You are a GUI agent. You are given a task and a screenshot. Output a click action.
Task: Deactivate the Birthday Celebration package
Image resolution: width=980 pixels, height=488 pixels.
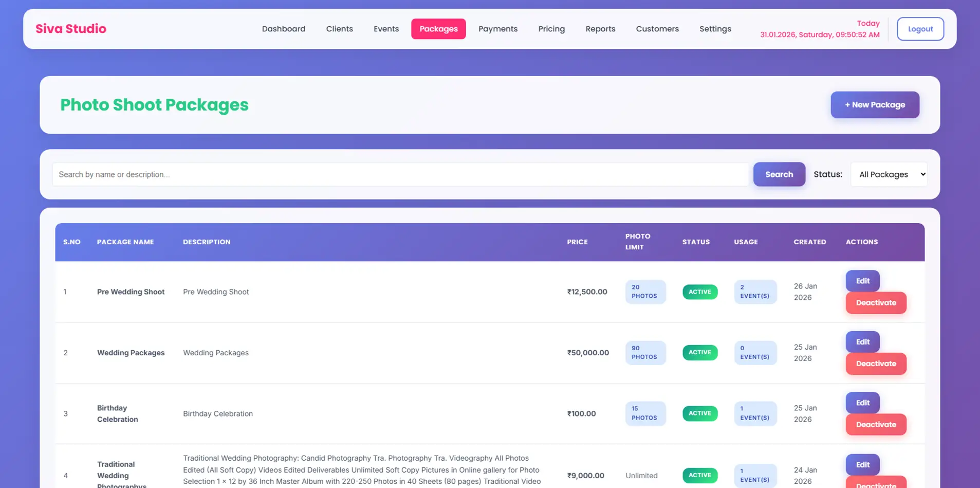[x=875, y=425]
